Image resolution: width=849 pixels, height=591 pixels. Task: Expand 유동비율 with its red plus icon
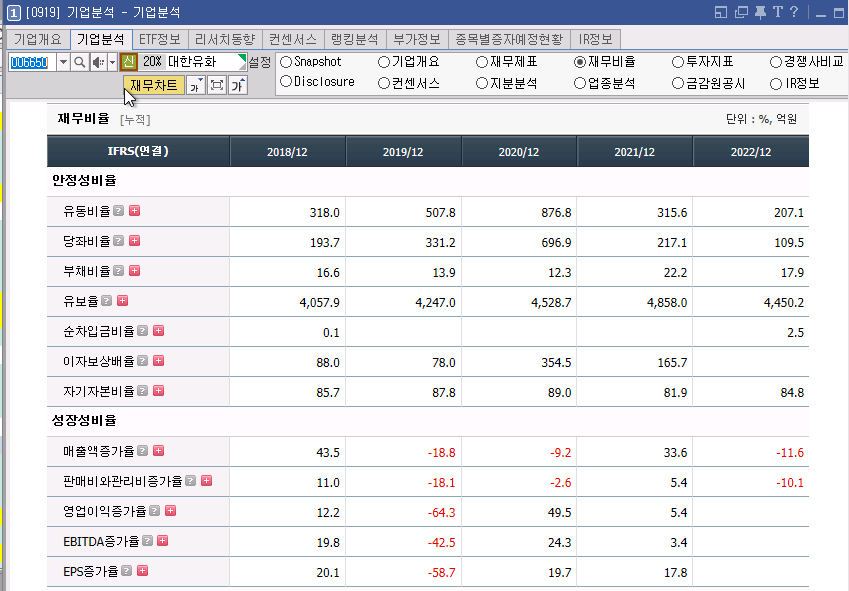coord(134,211)
